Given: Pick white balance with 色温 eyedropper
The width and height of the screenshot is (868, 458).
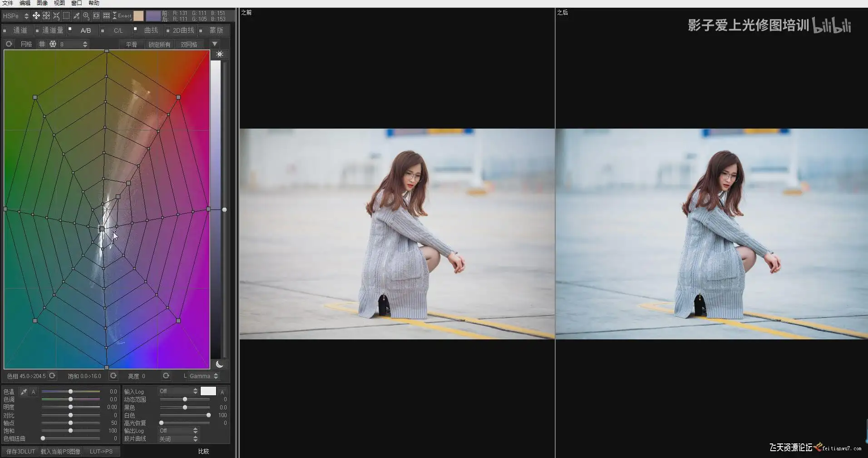Looking at the screenshot, I should 24,392.
